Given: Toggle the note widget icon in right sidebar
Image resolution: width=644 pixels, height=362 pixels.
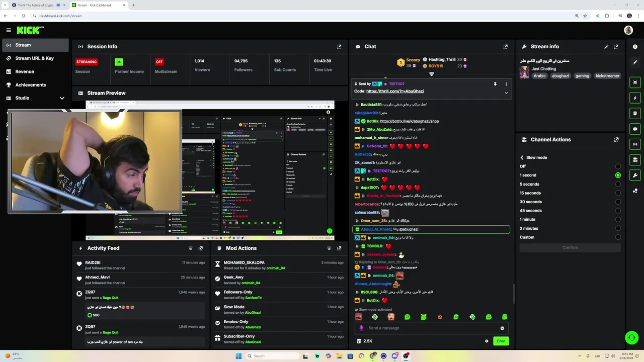Looking at the screenshot, I should (x=635, y=114).
